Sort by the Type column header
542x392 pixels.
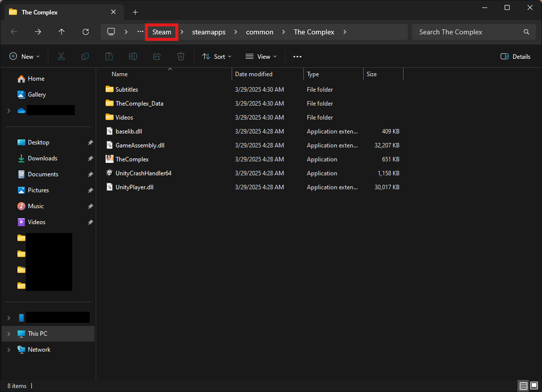pos(313,74)
